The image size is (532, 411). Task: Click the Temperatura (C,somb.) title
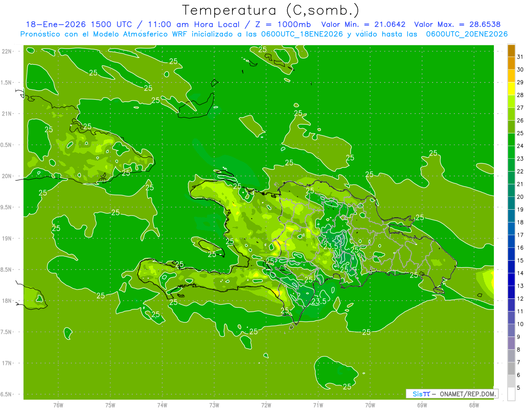(x=270, y=10)
